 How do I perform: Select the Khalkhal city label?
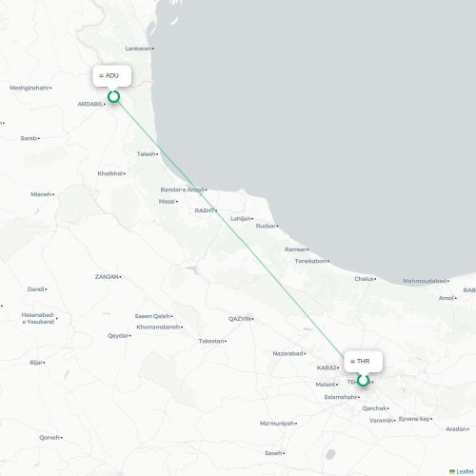coord(110,173)
